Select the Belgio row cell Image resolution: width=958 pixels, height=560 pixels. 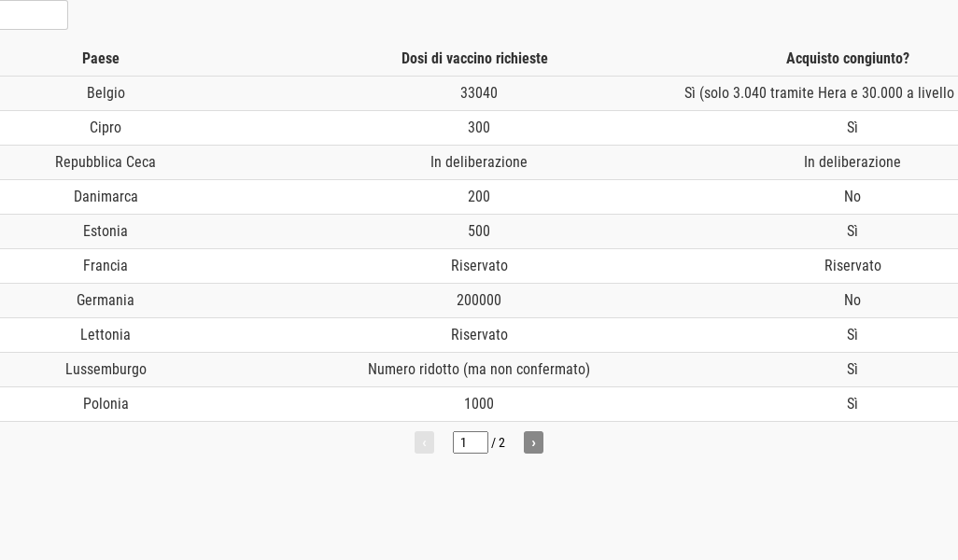click(106, 93)
